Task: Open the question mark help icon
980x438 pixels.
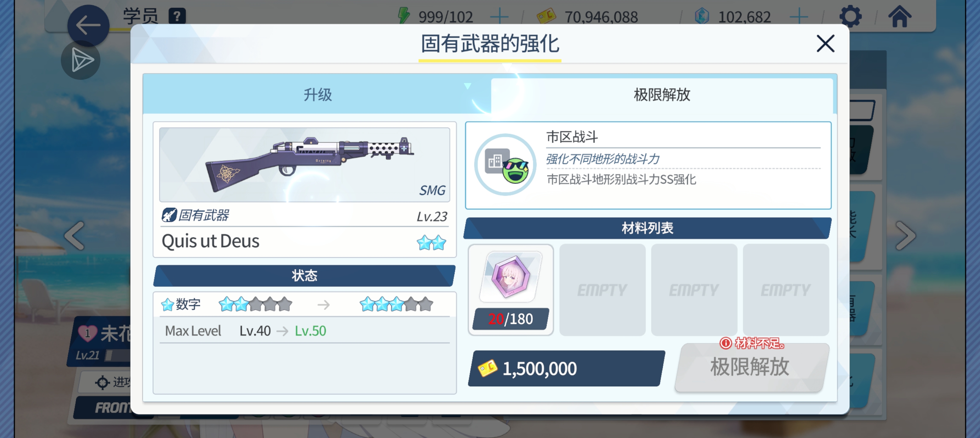Action: (x=177, y=16)
